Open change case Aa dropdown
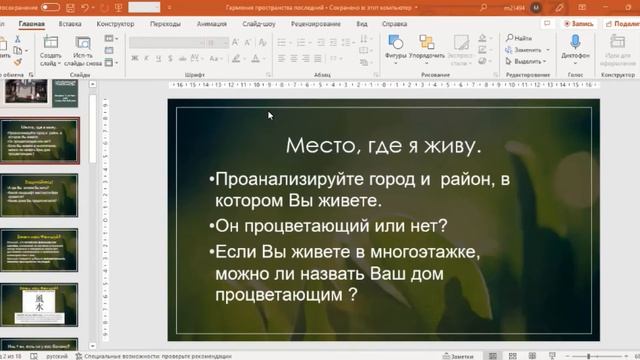 (215, 59)
